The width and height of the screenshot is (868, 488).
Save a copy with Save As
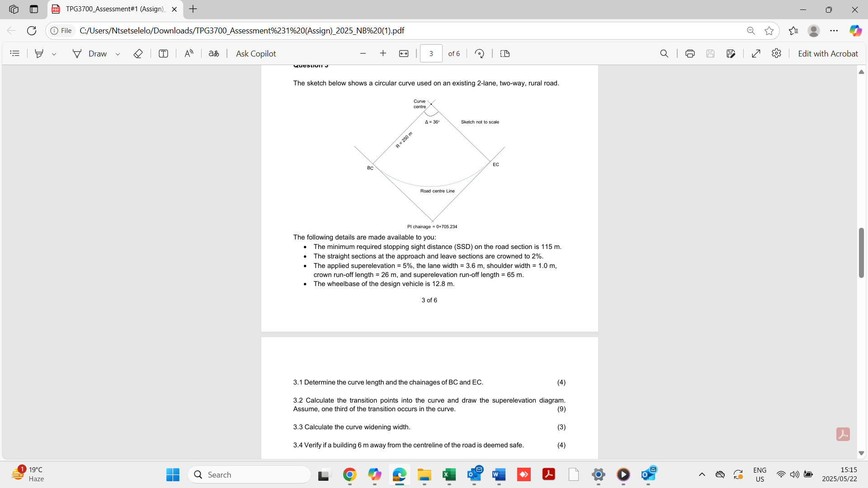click(x=731, y=53)
